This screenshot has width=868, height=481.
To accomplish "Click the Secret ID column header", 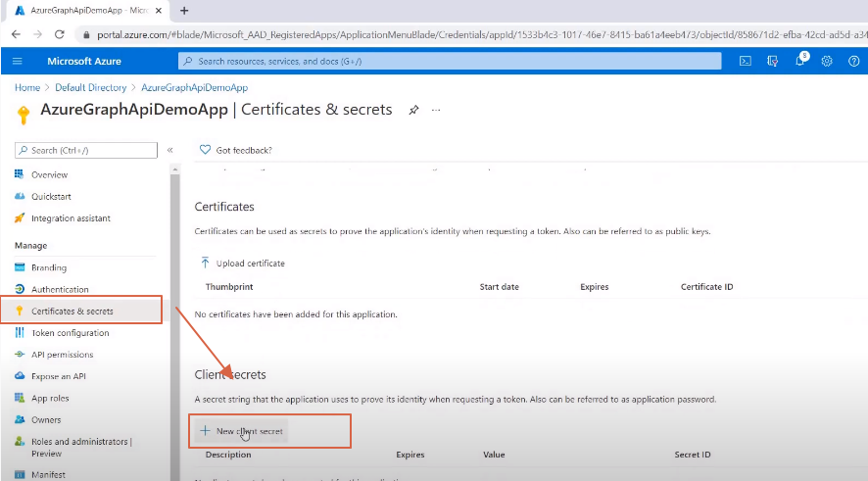I will point(693,455).
